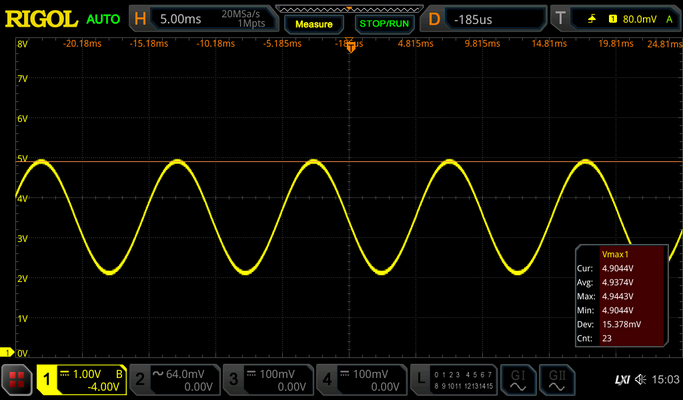This screenshot has width=683, height=400.
Task: Click the RIGOL logo
Action: [41, 19]
